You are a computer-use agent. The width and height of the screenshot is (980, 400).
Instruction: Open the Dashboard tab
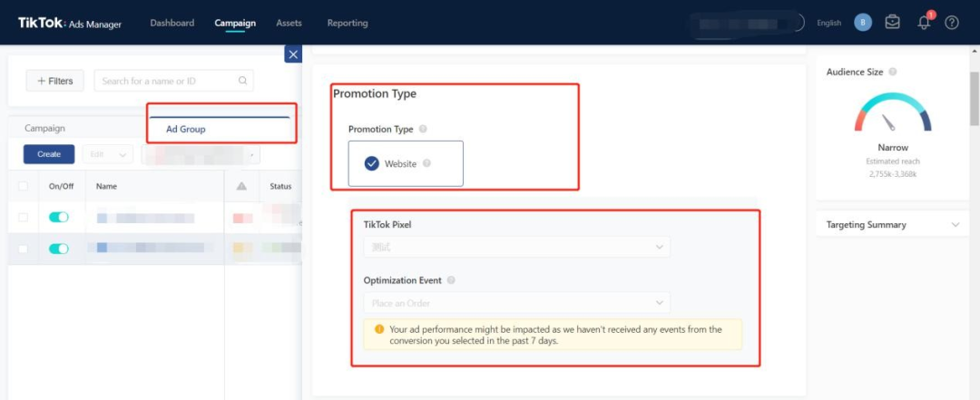point(171,23)
